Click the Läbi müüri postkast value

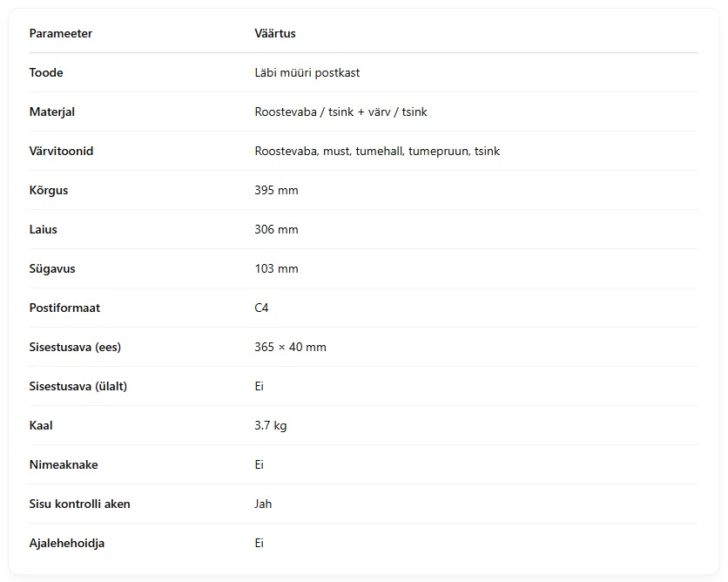(307, 72)
